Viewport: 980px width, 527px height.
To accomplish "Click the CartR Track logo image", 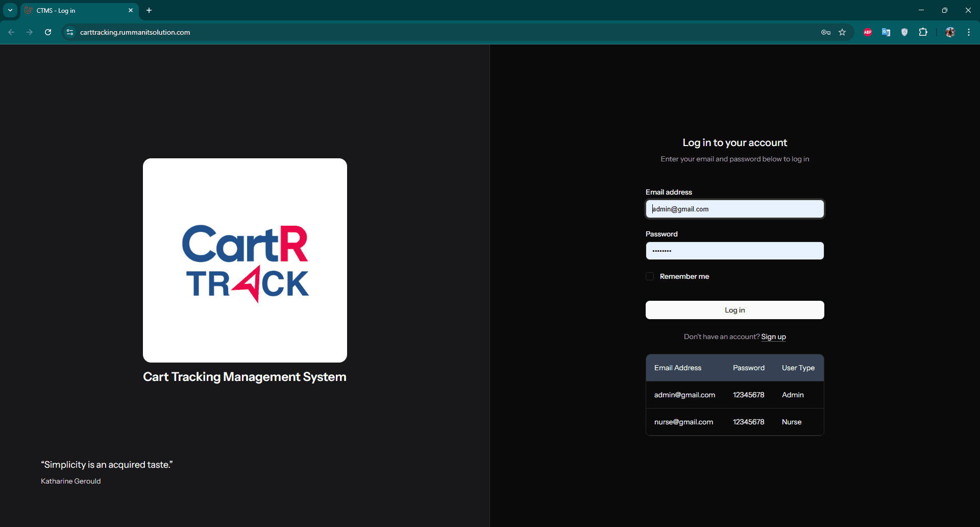I will 245,260.
